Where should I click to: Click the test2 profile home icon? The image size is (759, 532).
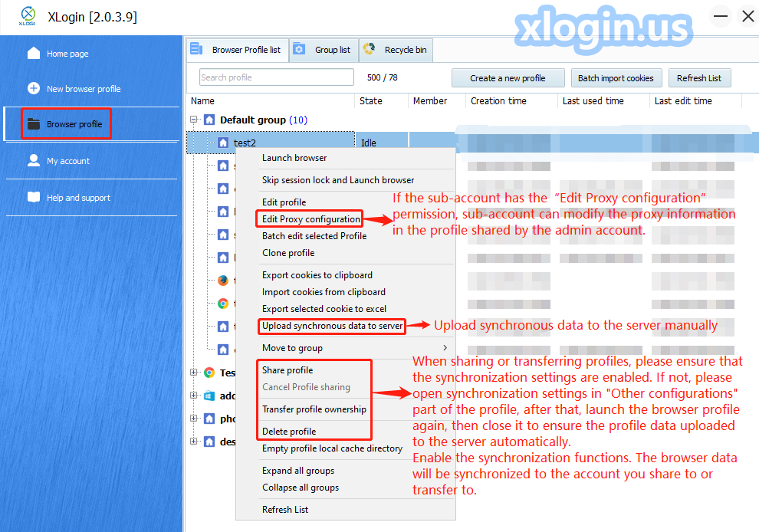222,143
